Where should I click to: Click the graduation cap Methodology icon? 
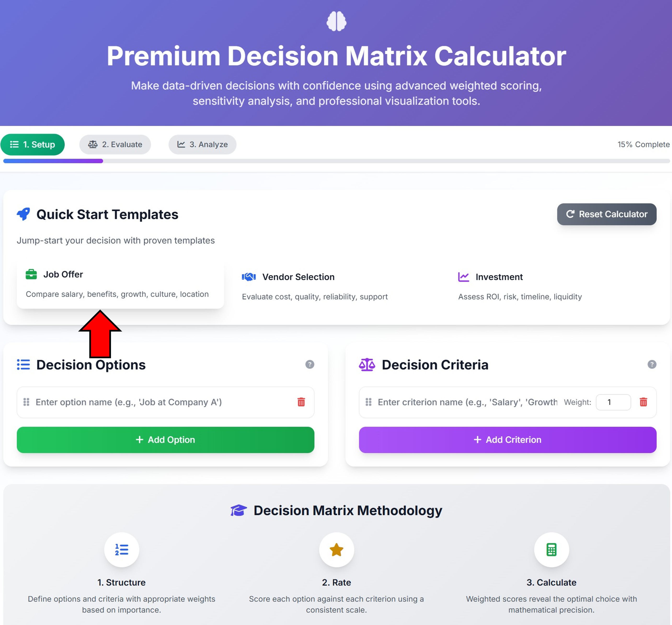click(x=239, y=511)
